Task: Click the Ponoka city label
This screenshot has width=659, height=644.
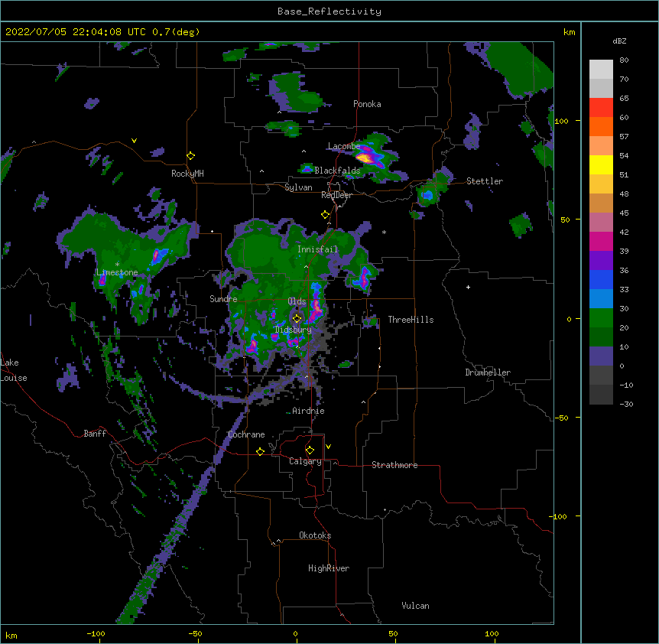Action: pyautogui.click(x=367, y=104)
